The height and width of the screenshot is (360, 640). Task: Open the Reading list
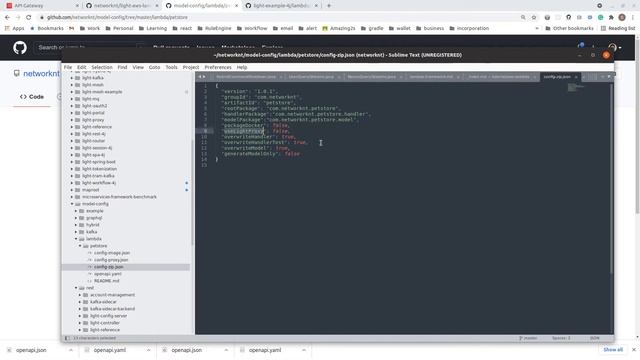pyautogui.click(x=618, y=28)
